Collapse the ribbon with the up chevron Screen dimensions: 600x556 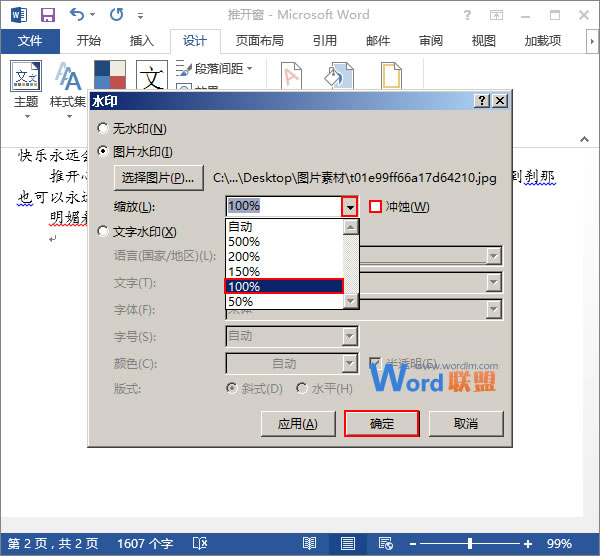point(584,139)
